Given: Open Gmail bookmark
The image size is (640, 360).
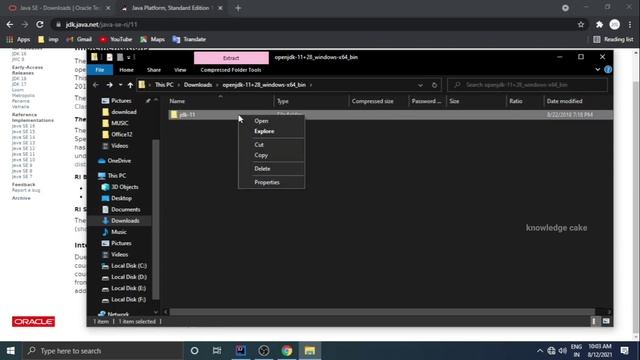Looking at the screenshot, I should [x=79, y=39].
